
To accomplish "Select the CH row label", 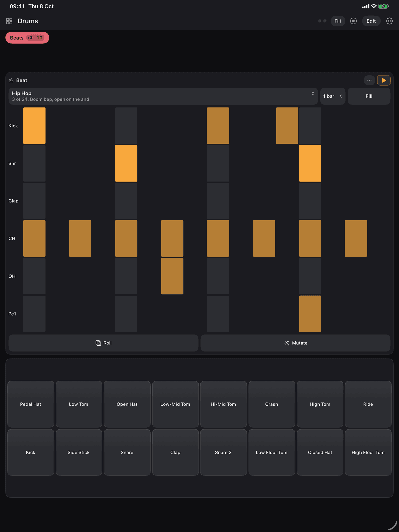I will click(12, 238).
